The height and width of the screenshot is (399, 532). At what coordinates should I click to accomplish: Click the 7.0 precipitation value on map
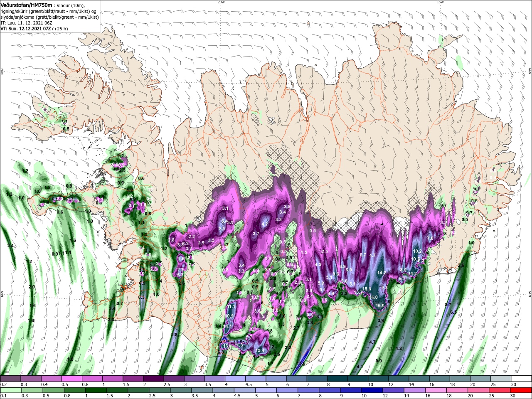[x=430, y=238]
